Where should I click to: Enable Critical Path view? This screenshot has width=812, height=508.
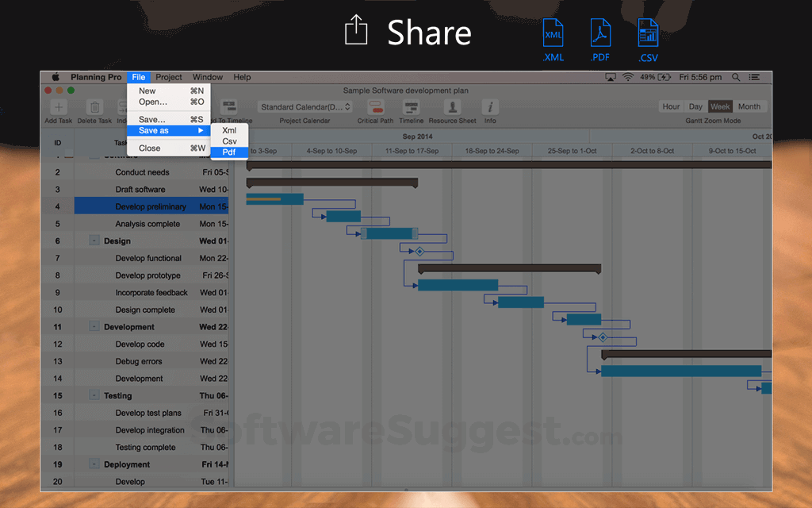(x=375, y=108)
